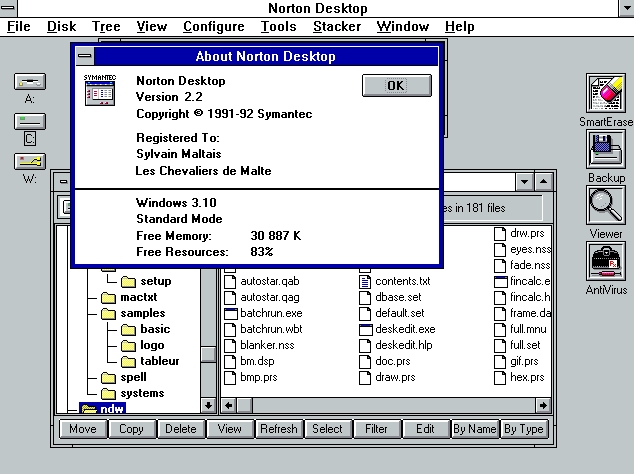Launch the Backup tool icon

click(605, 149)
